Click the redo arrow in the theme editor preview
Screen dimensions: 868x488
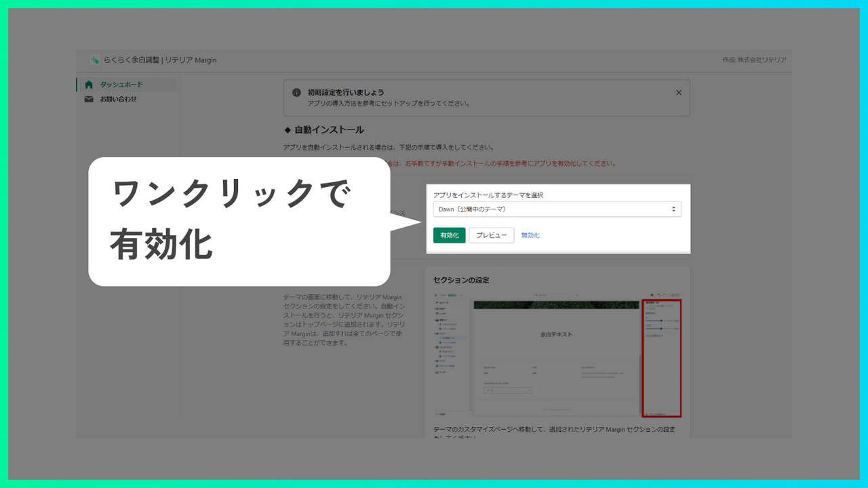coord(663,295)
